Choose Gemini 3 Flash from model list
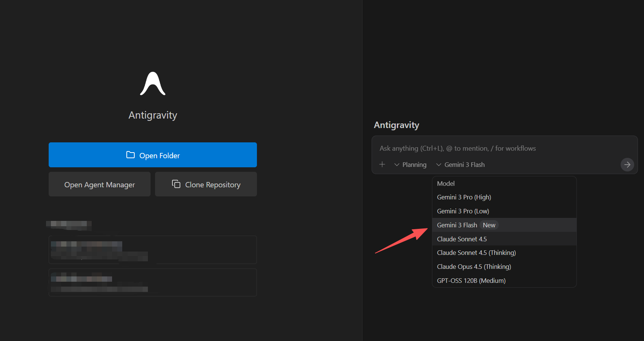Screen dimensions: 644x341 tap(457, 225)
